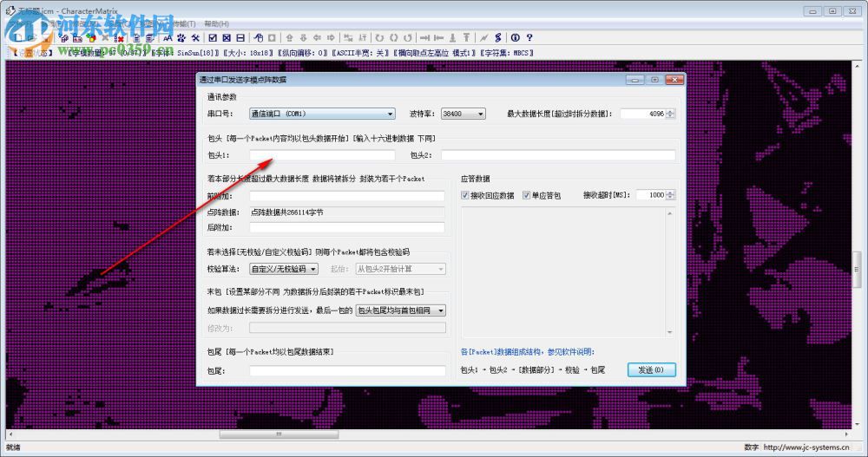Click the question mark help icon
The image size is (868, 457).
pos(529,37)
